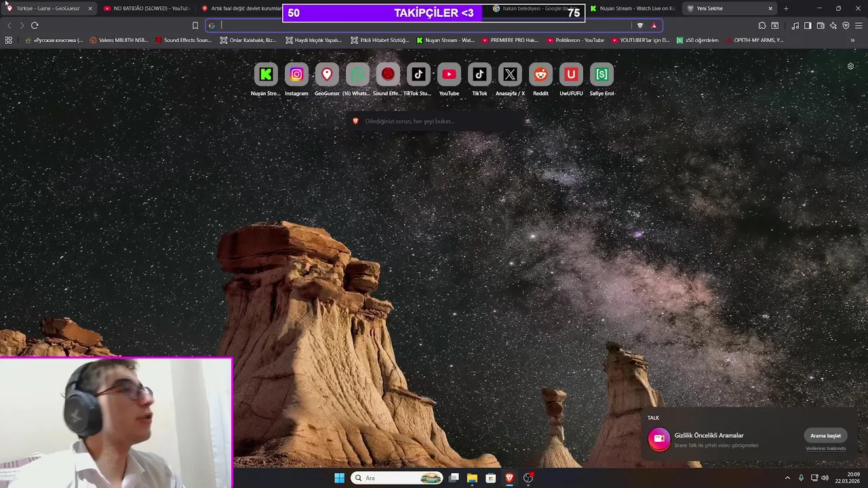868x488 pixels.
Task: Go back to the previous page
Action: pyautogui.click(x=9, y=25)
